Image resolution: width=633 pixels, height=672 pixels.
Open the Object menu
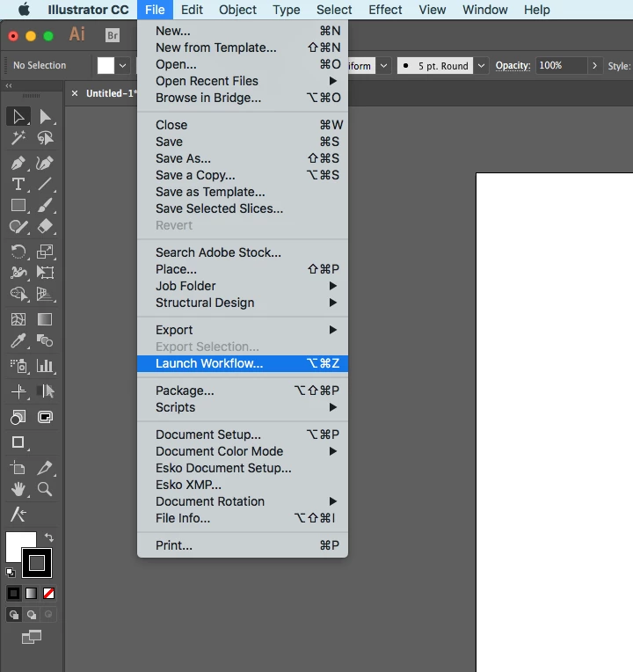click(237, 10)
